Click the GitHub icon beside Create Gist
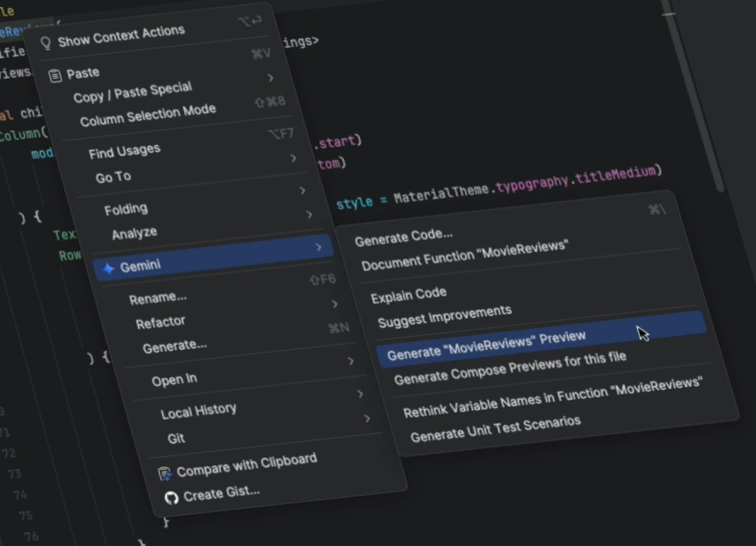The height and width of the screenshot is (546, 756). coord(171,498)
